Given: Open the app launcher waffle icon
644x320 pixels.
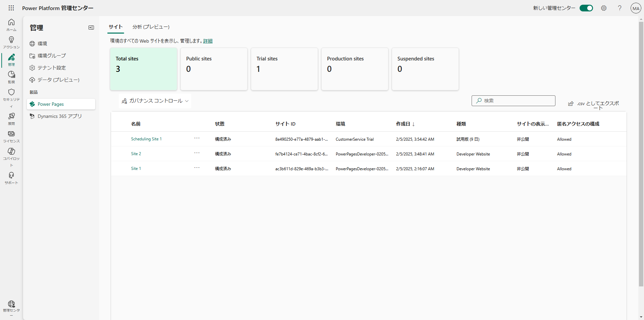Looking at the screenshot, I should pyautogui.click(x=11, y=8).
